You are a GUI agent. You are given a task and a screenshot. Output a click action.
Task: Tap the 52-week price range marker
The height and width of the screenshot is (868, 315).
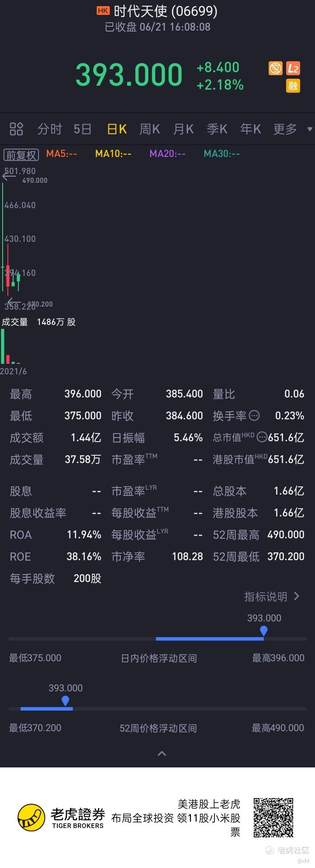65,701
